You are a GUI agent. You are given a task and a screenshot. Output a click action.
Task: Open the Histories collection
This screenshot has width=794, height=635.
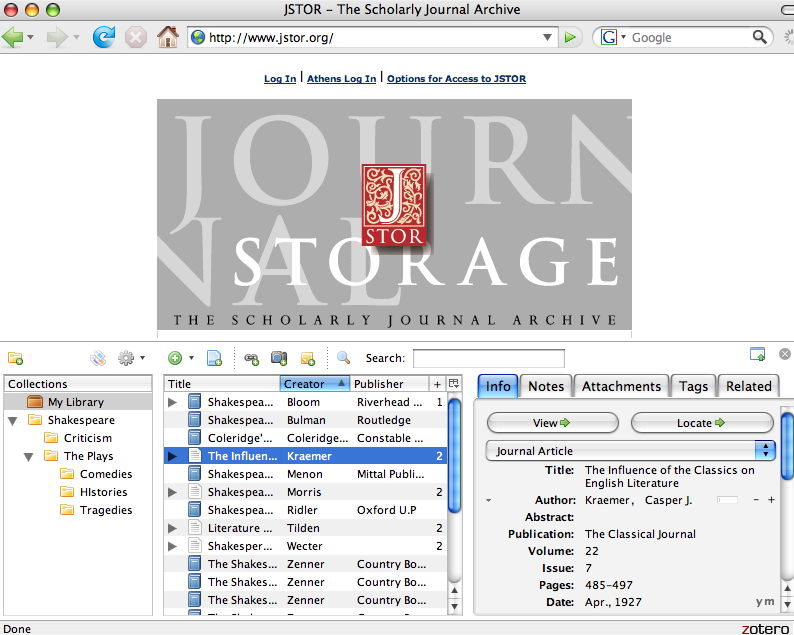(103, 492)
